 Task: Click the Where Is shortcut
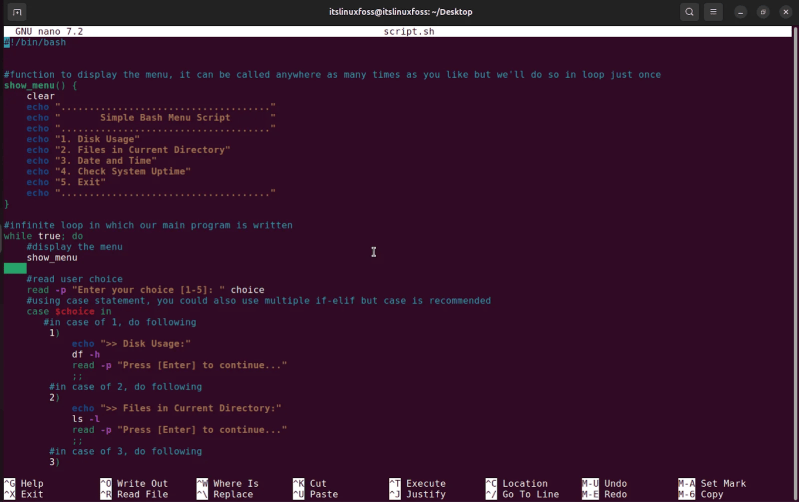coord(228,483)
